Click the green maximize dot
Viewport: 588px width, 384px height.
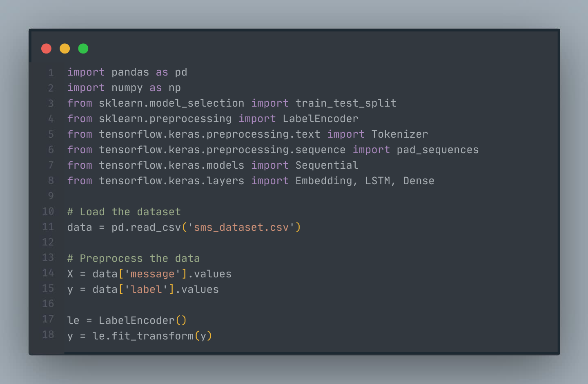click(x=83, y=49)
